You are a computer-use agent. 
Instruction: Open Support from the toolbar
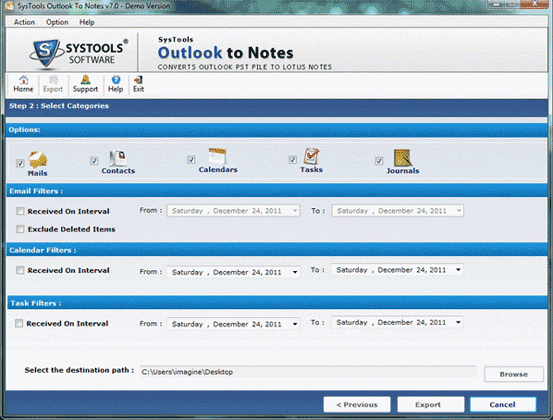pyautogui.click(x=85, y=84)
